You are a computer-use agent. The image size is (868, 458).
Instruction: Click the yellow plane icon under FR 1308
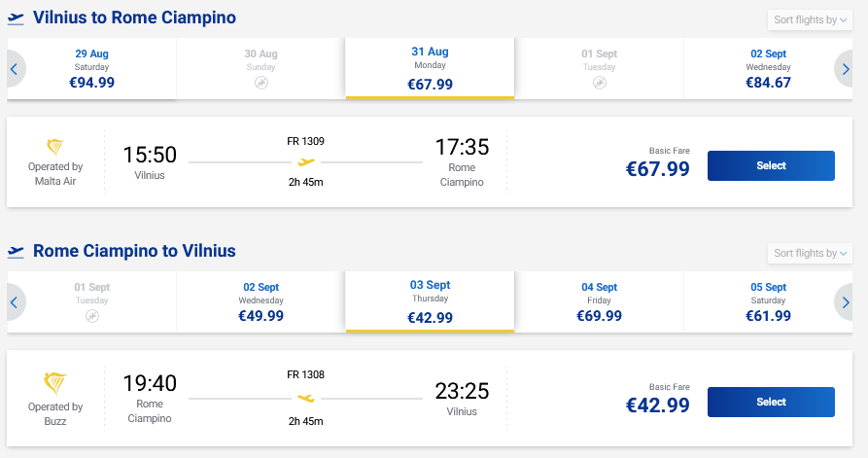click(x=306, y=397)
